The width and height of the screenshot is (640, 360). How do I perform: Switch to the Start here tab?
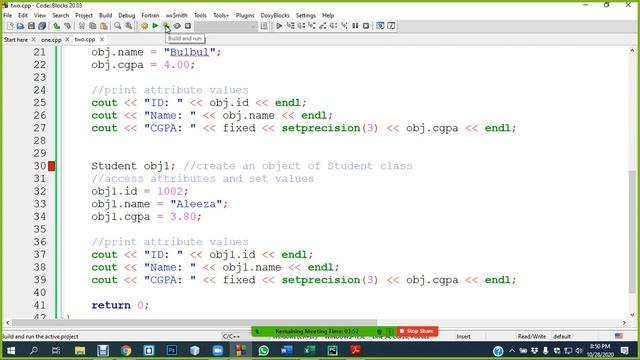(x=16, y=40)
